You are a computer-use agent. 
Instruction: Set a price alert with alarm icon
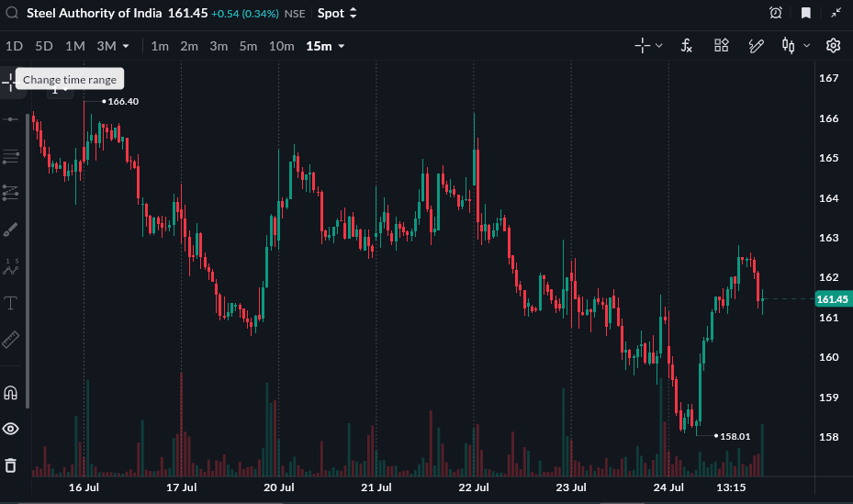point(776,13)
